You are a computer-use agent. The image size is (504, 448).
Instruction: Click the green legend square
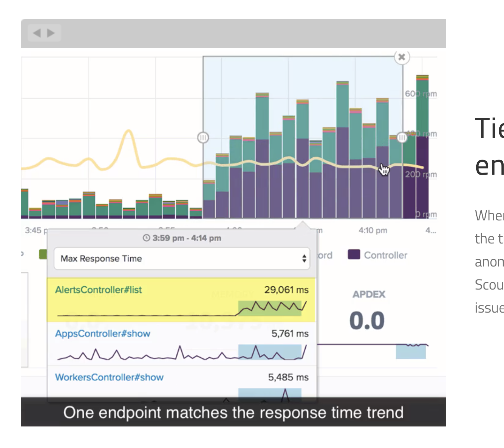pyautogui.click(x=43, y=255)
